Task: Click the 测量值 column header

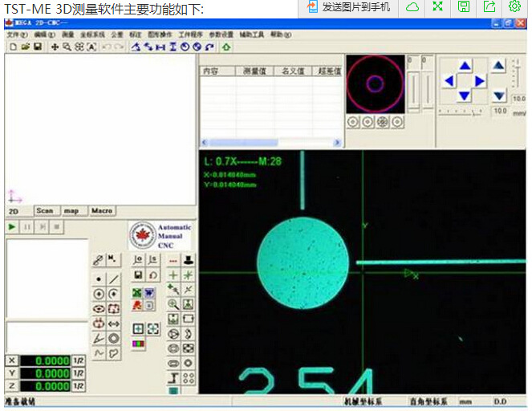Action: 254,71
